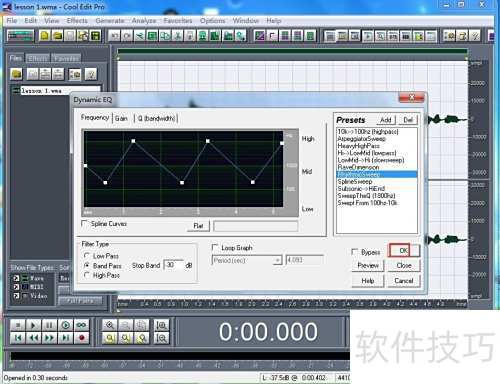Click the New file toolbar icon
Viewport: 500px width, 384px height.
pos(44,35)
